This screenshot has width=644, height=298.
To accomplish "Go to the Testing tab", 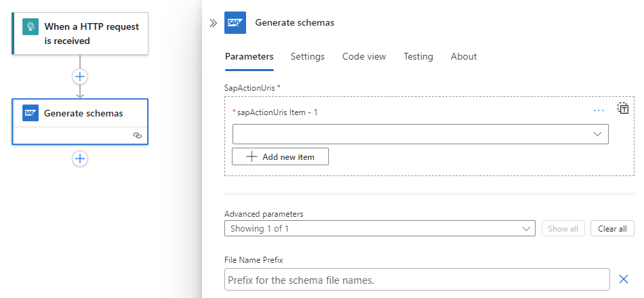I will click(x=418, y=57).
